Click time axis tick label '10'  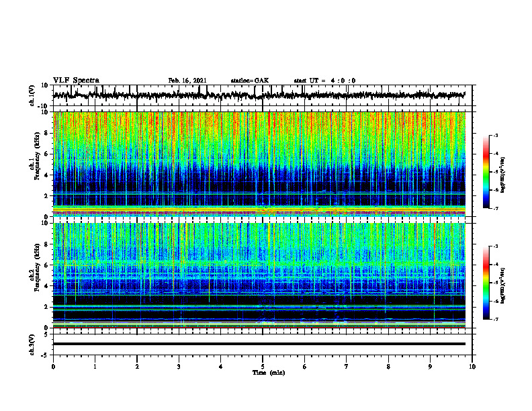click(x=472, y=367)
